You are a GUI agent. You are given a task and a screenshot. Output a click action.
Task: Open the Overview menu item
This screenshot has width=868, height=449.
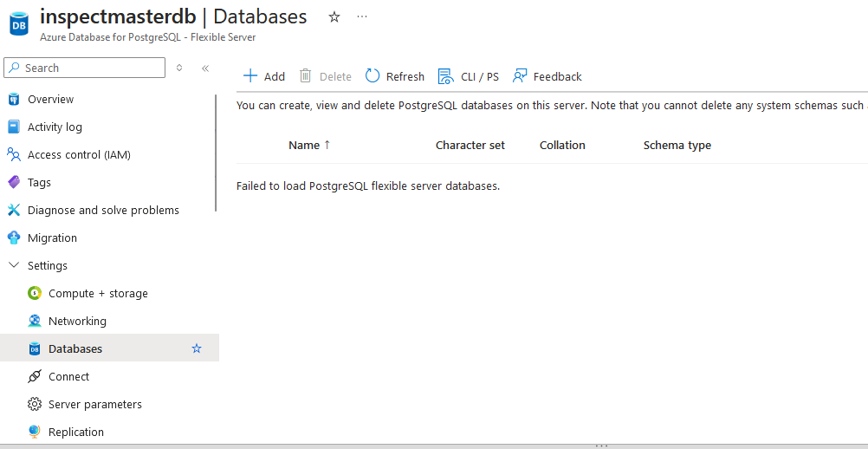(50, 99)
